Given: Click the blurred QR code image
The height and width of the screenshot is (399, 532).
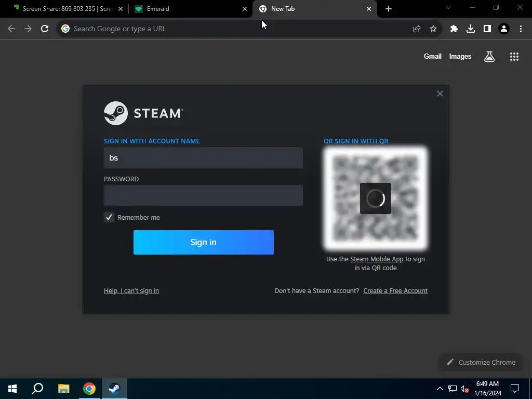Looking at the screenshot, I should tap(376, 198).
